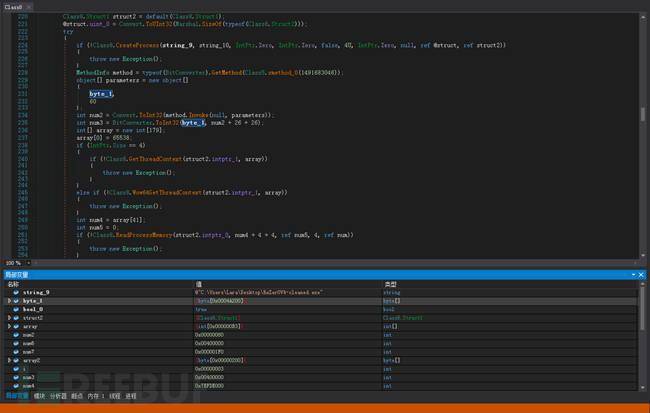Expand the array2 variable node

click(x=8, y=359)
